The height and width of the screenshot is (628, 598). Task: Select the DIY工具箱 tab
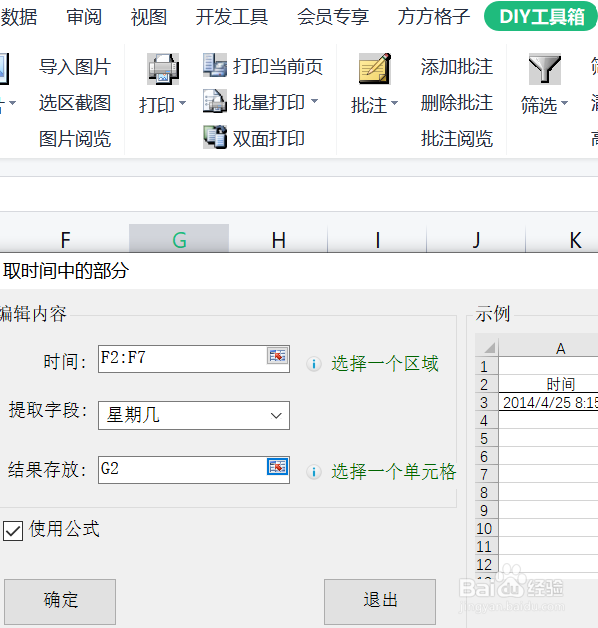pos(541,16)
